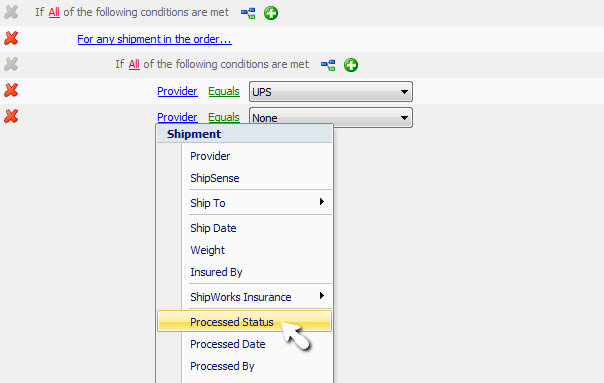
Task: Add a condition group to the nested condition group
Action: tap(328, 65)
